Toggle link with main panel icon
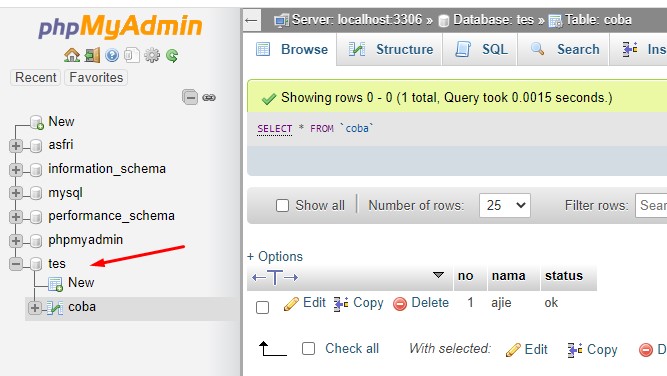The height and width of the screenshot is (376, 667). [x=209, y=98]
